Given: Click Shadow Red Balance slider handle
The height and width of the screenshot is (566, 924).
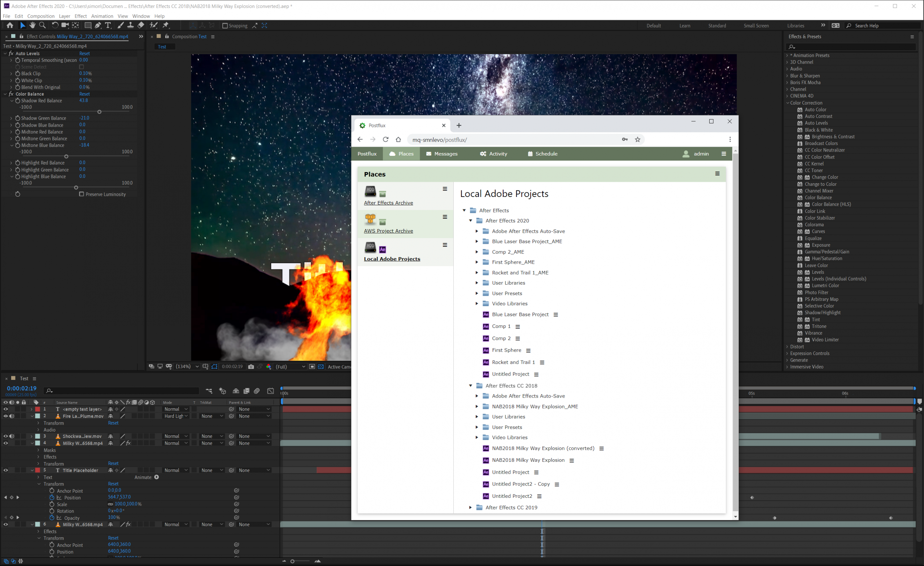Looking at the screenshot, I should click(99, 112).
